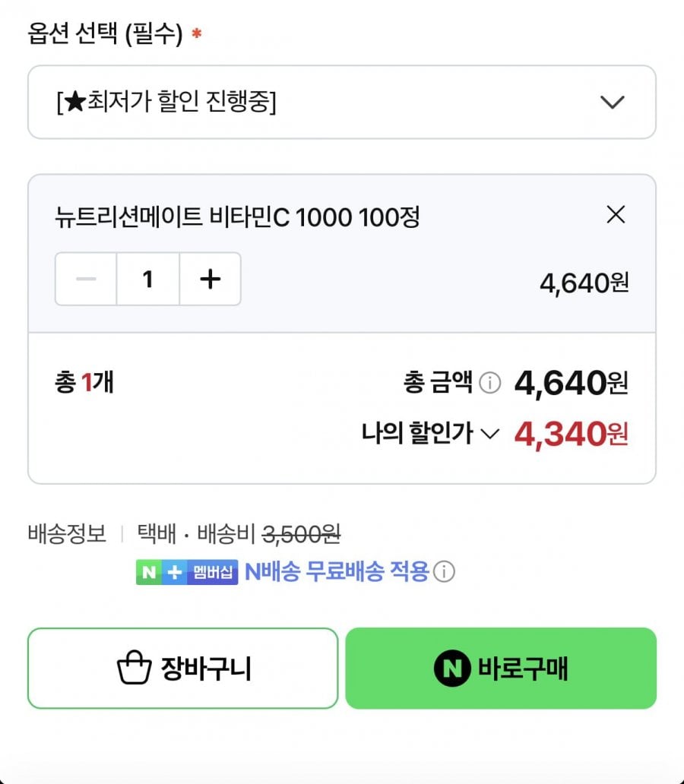The height and width of the screenshot is (784, 684).
Task: Click the shopping bag icon
Action: pyautogui.click(x=135, y=669)
